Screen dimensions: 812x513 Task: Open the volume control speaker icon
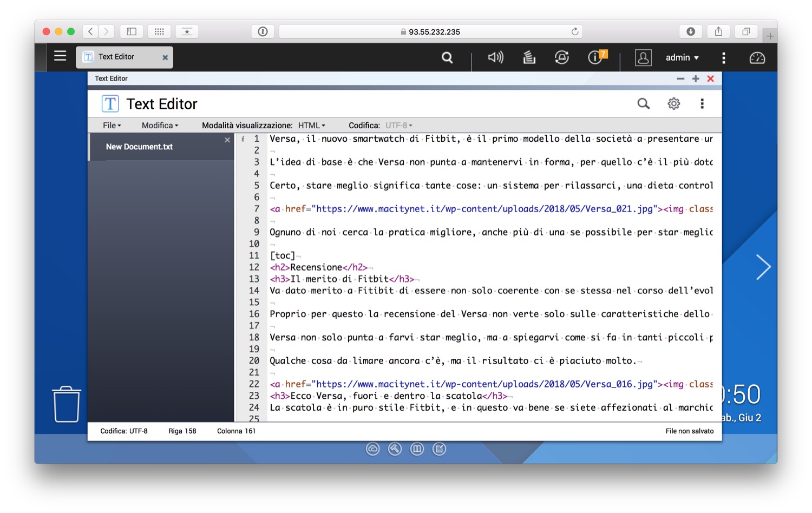[495, 57]
